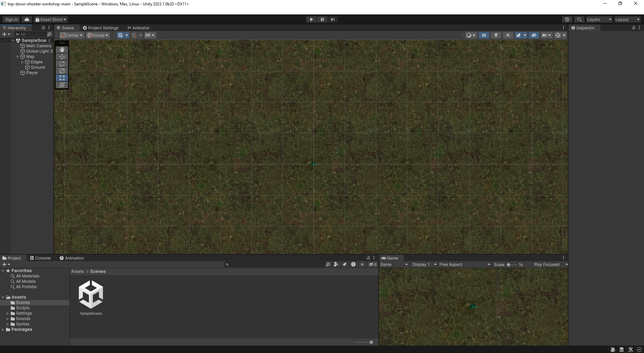Image resolution: width=644 pixels, height=353 pixels.
Task: Click the Sign in button
Action: click(11, 19)
